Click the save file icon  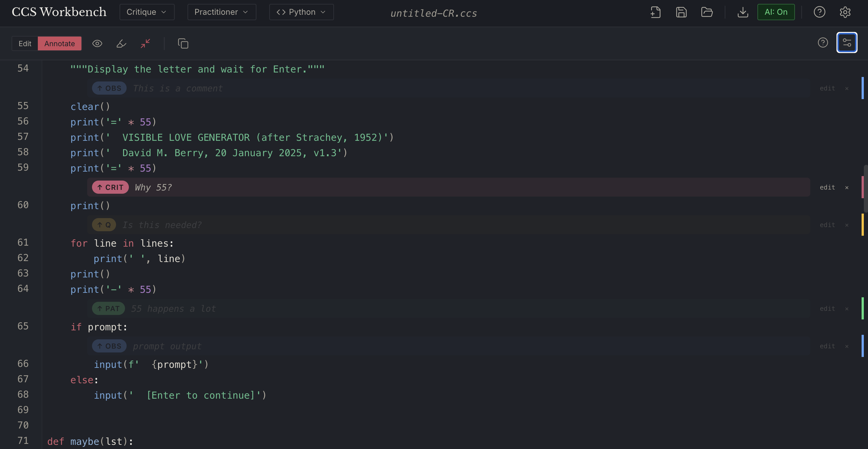pos(681,12)
